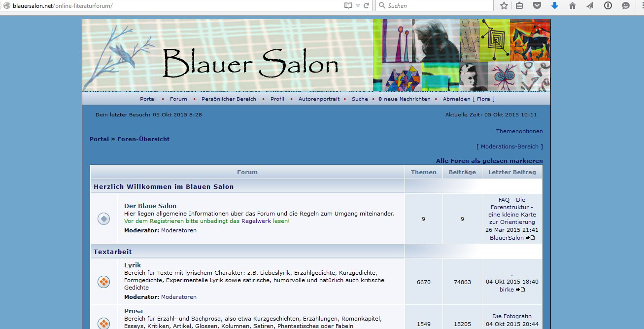644x329 pixels.
Task: Jump to latest Lyrik post by birke
Action: point(520,290)
